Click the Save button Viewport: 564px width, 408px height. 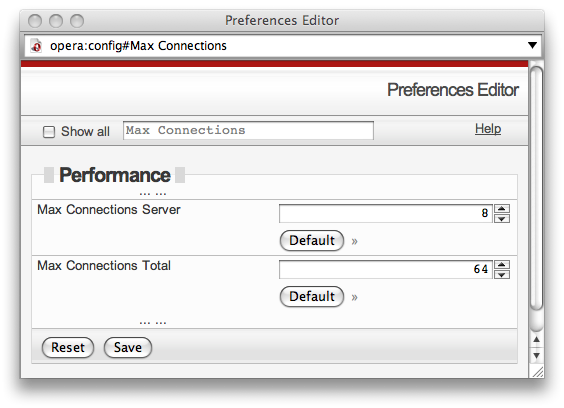(x=128, y=348)
